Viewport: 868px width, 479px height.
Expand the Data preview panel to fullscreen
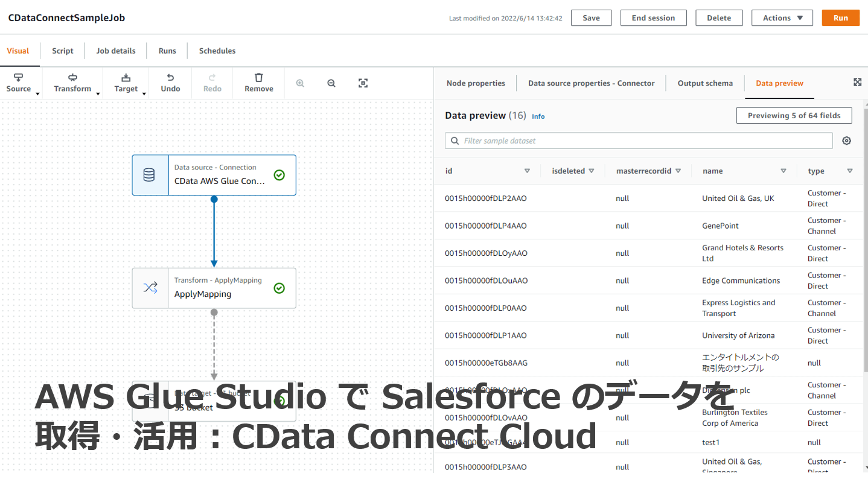click(x=858, y=81)
